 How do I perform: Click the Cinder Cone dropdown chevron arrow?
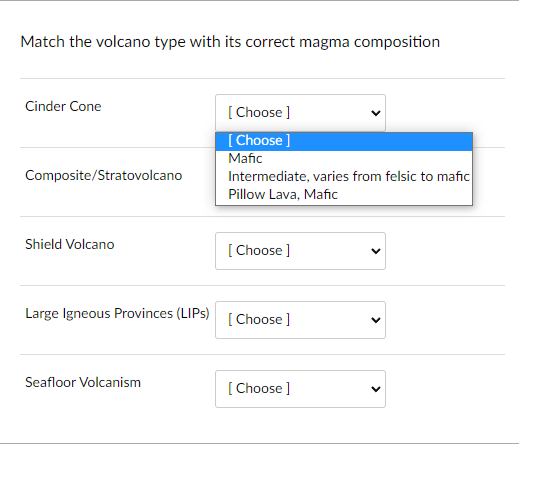click(x=376, y=113)
